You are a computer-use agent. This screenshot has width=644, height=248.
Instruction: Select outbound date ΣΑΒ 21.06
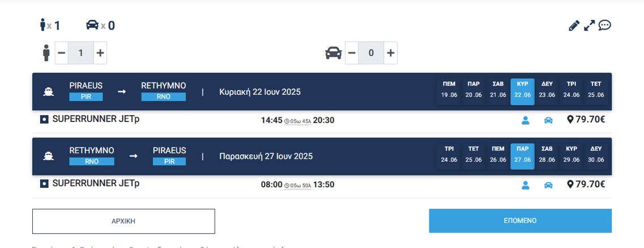point(498,90)
